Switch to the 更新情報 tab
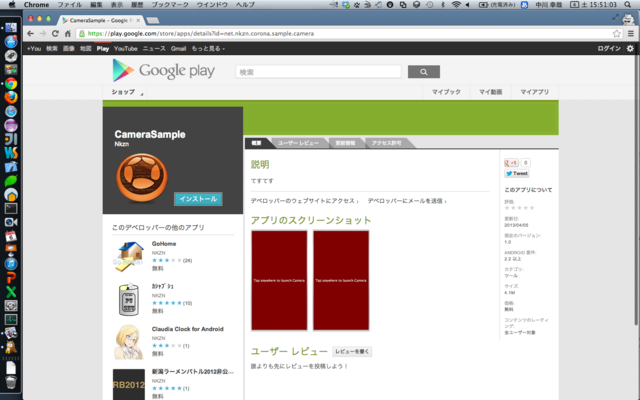This screenshot has width=640, height=400. coord(345,143)
